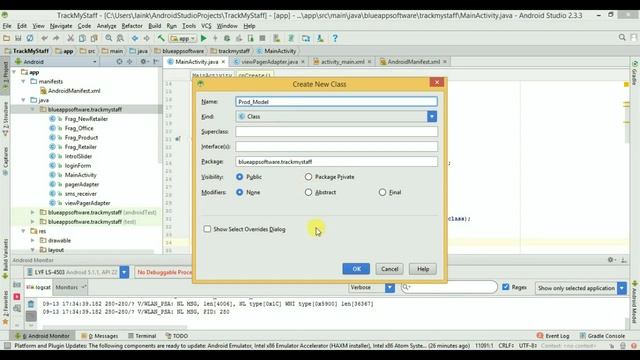Click the Synchronize toolbar icon

pyautogui.click(x=30, y=38)
